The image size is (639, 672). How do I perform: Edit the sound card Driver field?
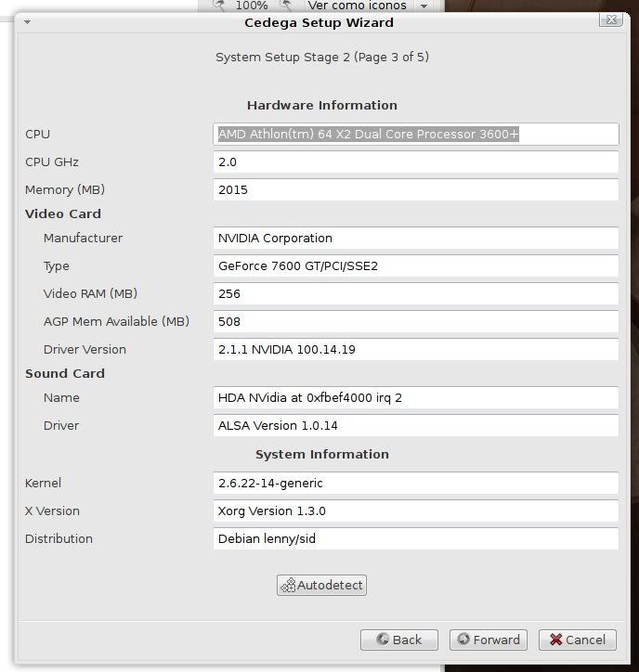point(415,426)
